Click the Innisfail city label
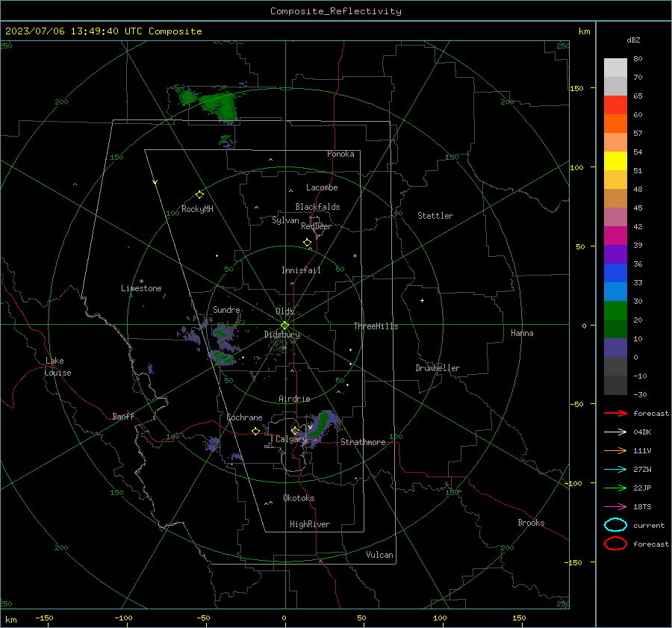This screenshot has width=672, height=628. 301,270
